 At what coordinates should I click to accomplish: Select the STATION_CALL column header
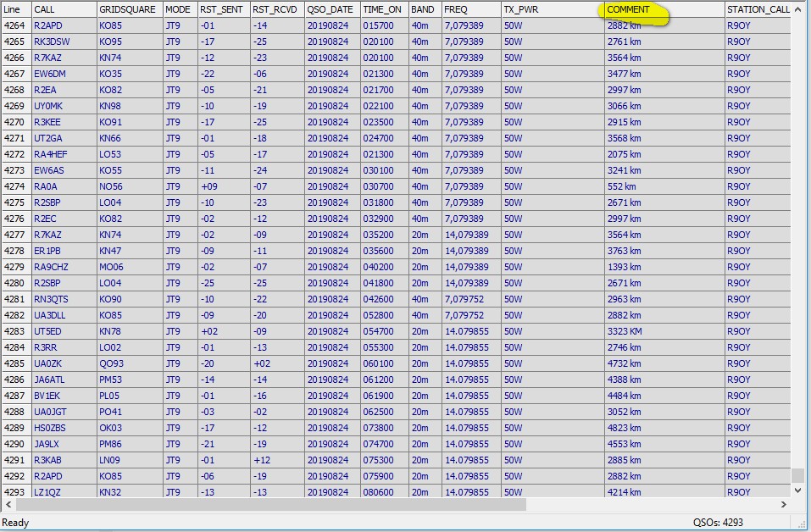click(x=758, y=9)
